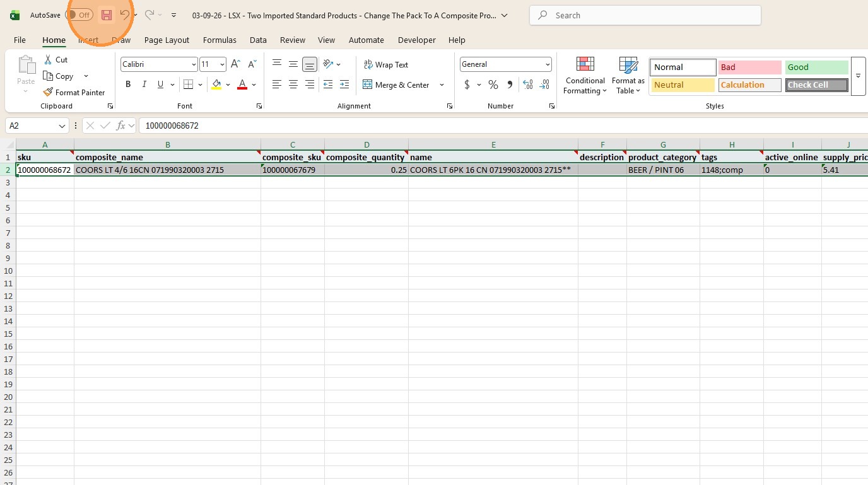
Task: Apply the Calculation cell style
Action: [749, 85]
